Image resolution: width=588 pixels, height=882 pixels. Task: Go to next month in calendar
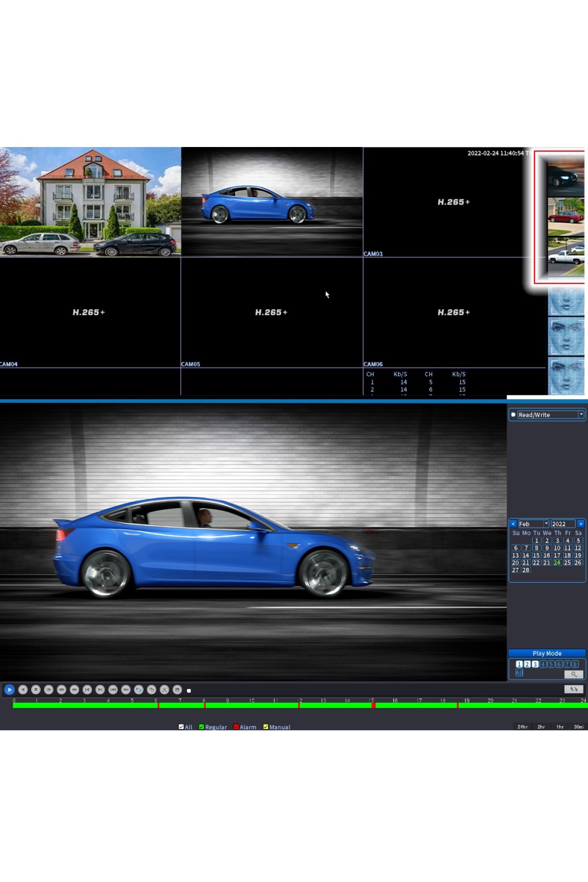581,524
